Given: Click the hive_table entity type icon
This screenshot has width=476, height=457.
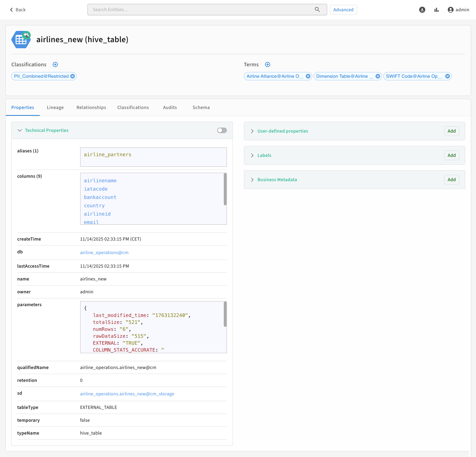Looking at the screenshot, I should click(x=21, y=40).
